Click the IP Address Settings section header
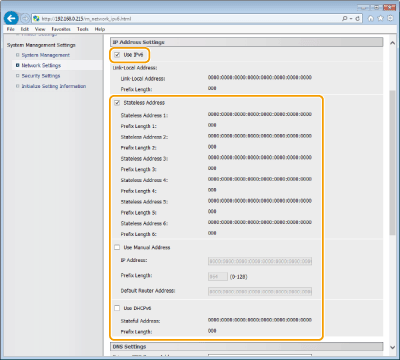400x360 pixels. pyautogui.click(x=247, y=42)
